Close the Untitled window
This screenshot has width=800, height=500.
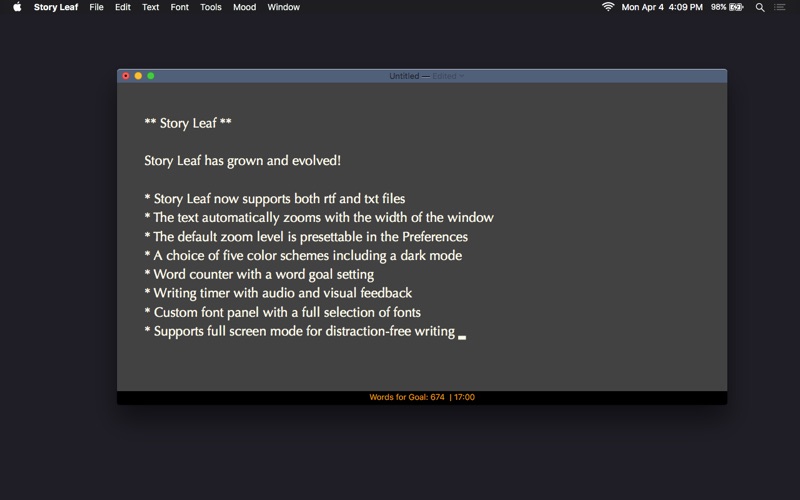pyautogui.click(x=126, y=76)
